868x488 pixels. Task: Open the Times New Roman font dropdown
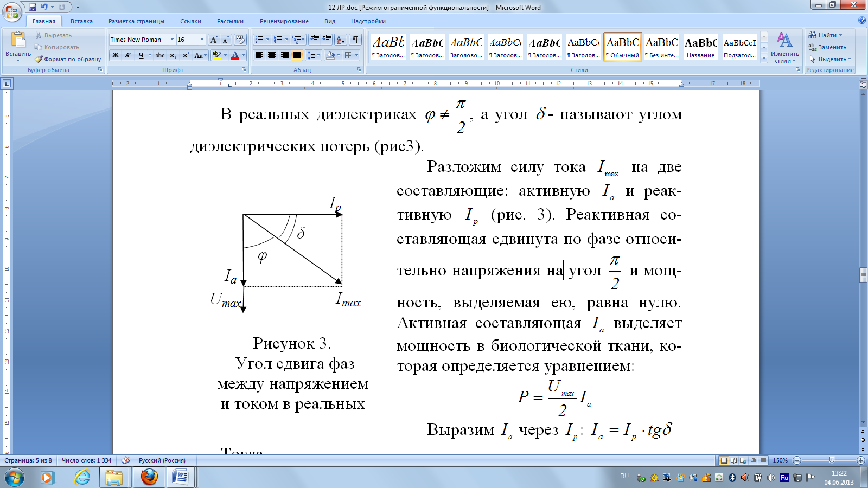(x=172, y=40)
